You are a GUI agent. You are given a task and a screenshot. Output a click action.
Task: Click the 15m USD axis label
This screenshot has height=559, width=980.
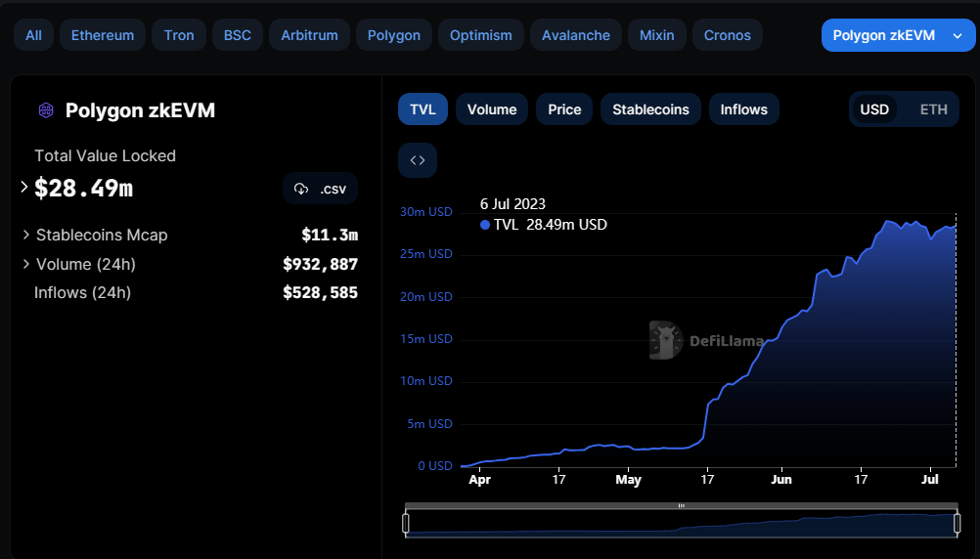click(426, 338)
